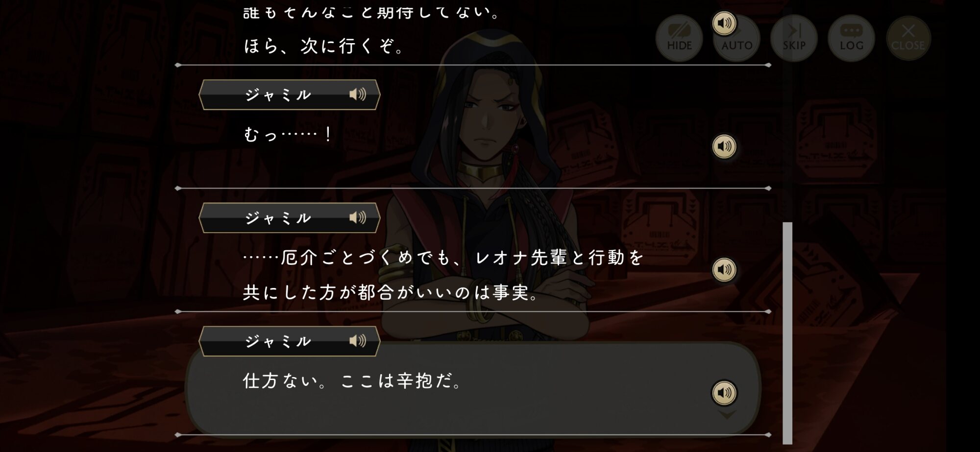Select the ほら、次に行くぞ。 log line

[323, 47]
